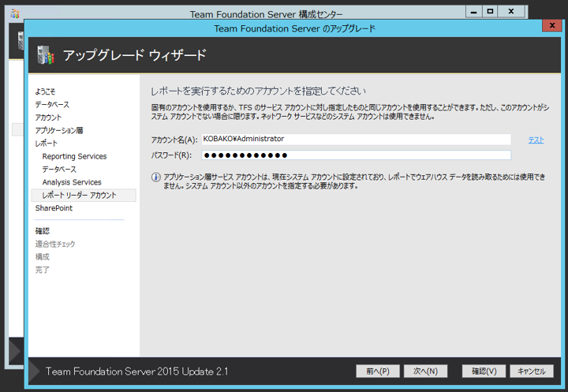
Task: Click the パスワード input field
Action: pyautogui.click(x=356, y=155)
